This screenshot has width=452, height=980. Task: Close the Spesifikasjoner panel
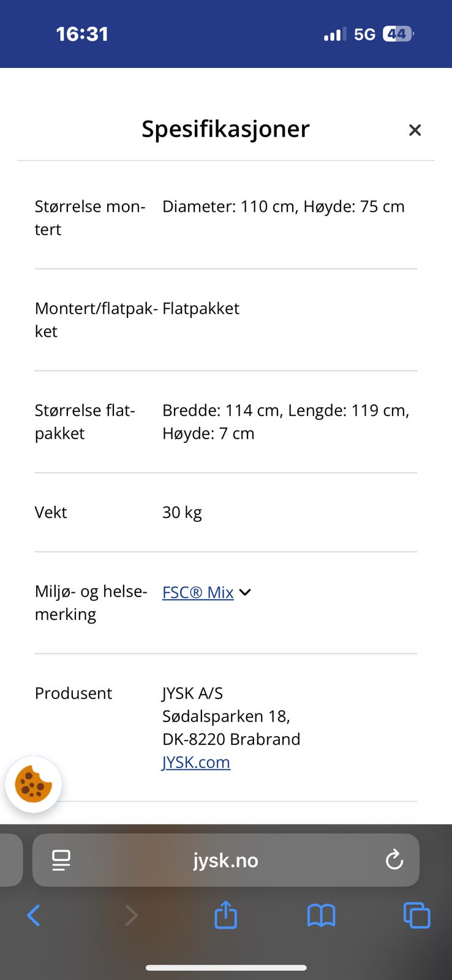[x=415, y=130]
